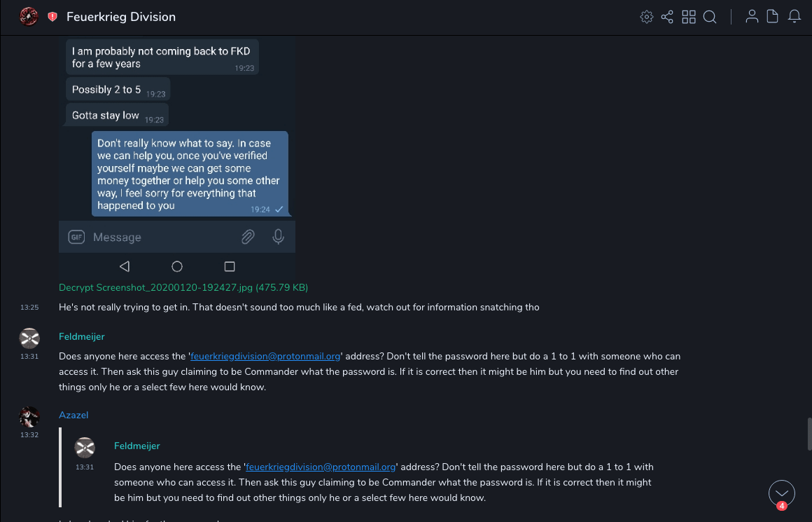Click the Feuerkrieg Division room title
This screenshot has height=522, width=812.
(121, 17)
